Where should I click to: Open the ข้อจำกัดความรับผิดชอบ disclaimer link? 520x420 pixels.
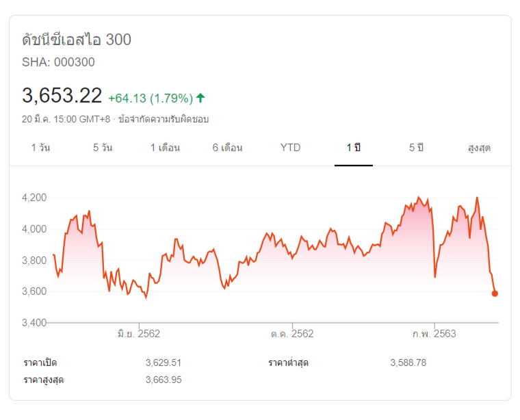click(164, 119)
